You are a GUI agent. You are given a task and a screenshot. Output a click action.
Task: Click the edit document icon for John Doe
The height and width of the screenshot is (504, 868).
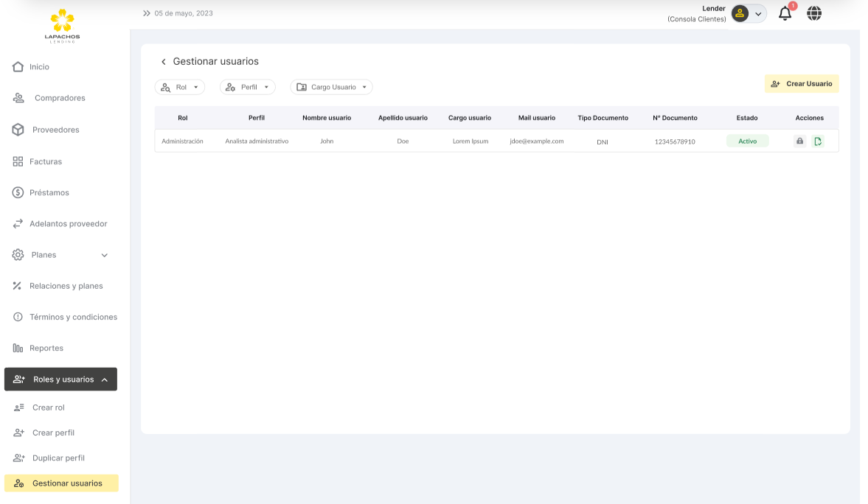tap(818, 141)
